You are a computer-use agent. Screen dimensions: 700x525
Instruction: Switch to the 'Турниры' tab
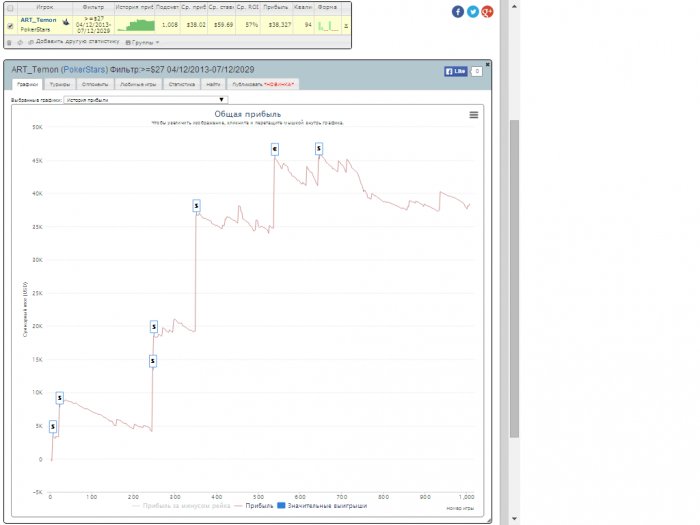pyautogui.click(x=61, y=85)
